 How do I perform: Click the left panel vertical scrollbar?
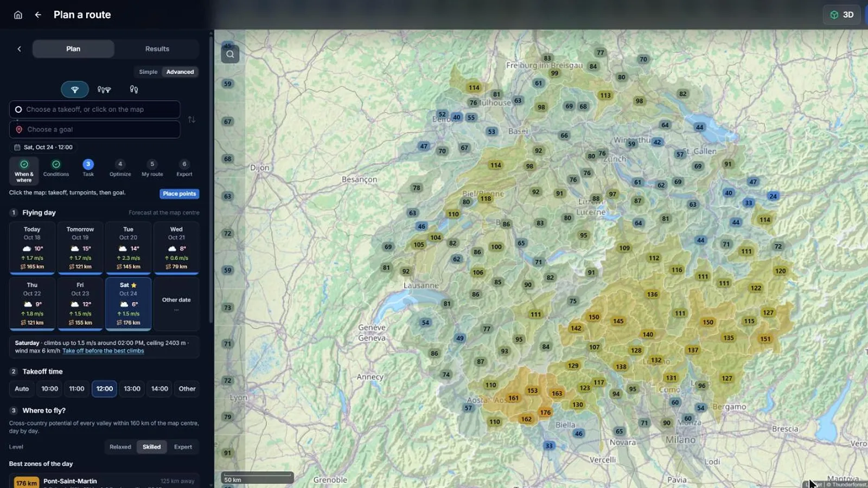pos(211,179)
